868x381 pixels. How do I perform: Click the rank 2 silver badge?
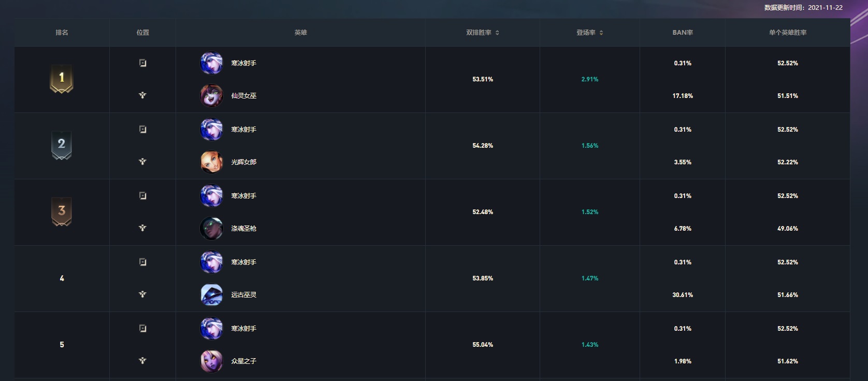click(62, 145)
